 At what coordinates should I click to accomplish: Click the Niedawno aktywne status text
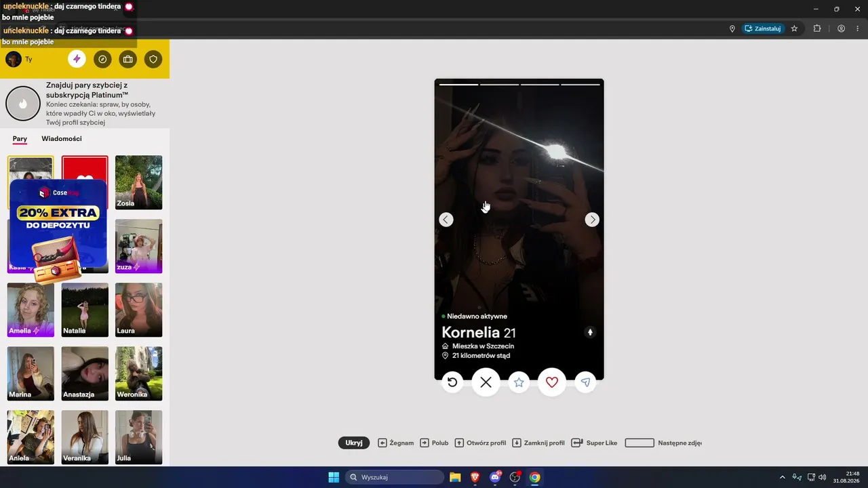pos(477,317)
